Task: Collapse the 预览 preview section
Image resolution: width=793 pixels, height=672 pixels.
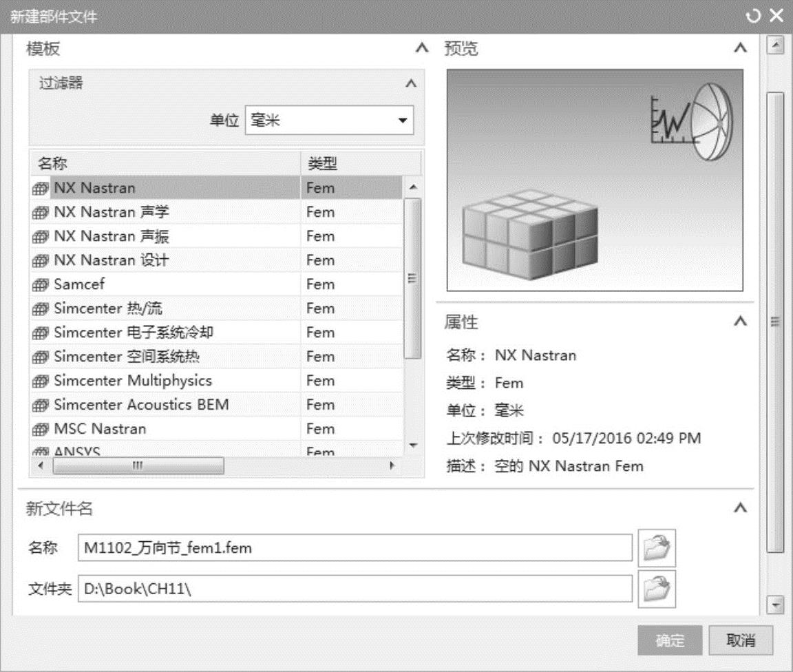Action: coord(741,48)
